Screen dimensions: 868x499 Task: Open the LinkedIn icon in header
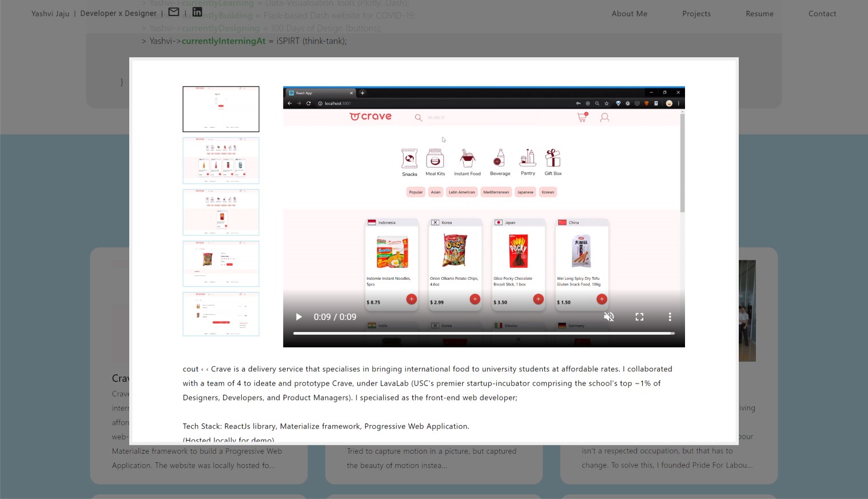(197, 12)
